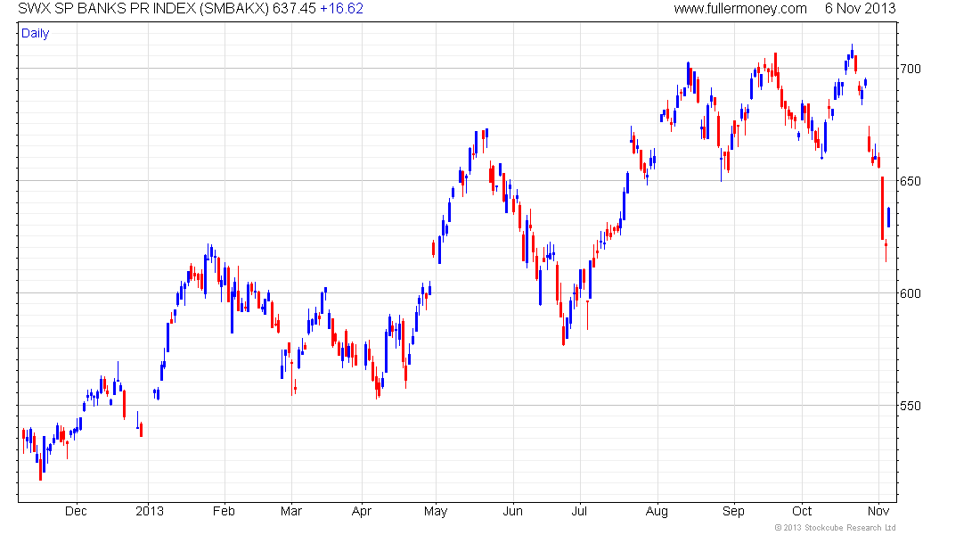This screenshot has height=535, width=980.
Task: Click the long red candlestick in early November
Action: pos(883,209)
